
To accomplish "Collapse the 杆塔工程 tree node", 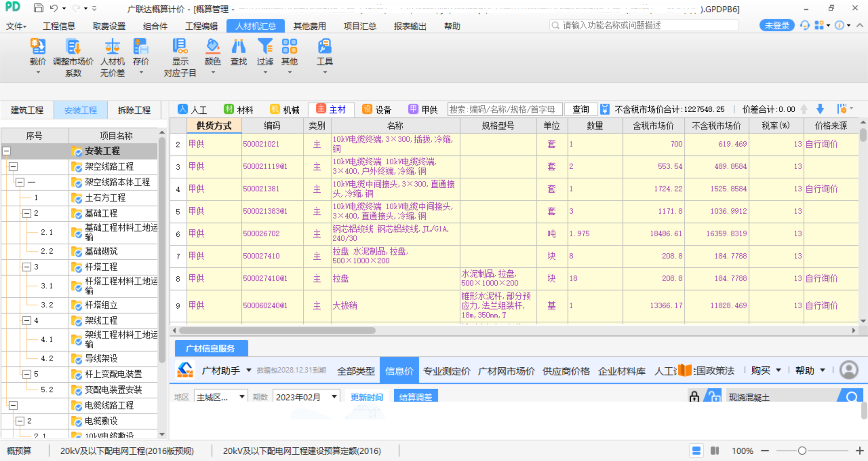I will coord(27,267).
